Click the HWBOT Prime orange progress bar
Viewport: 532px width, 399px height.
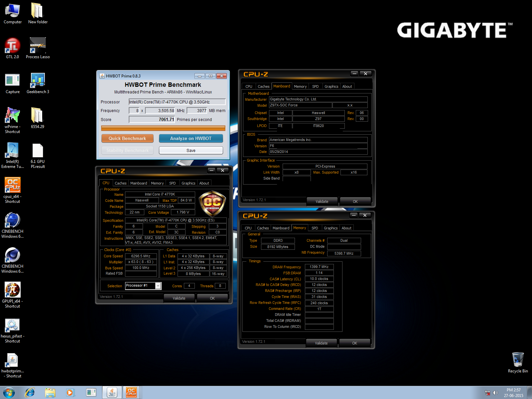tap(163, 128)
